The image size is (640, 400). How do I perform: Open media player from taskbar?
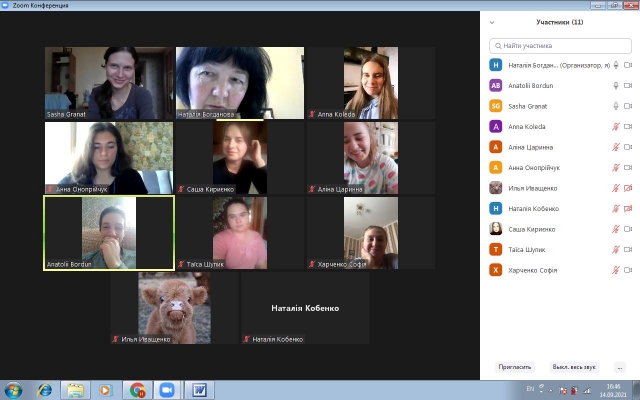point(105,390)
